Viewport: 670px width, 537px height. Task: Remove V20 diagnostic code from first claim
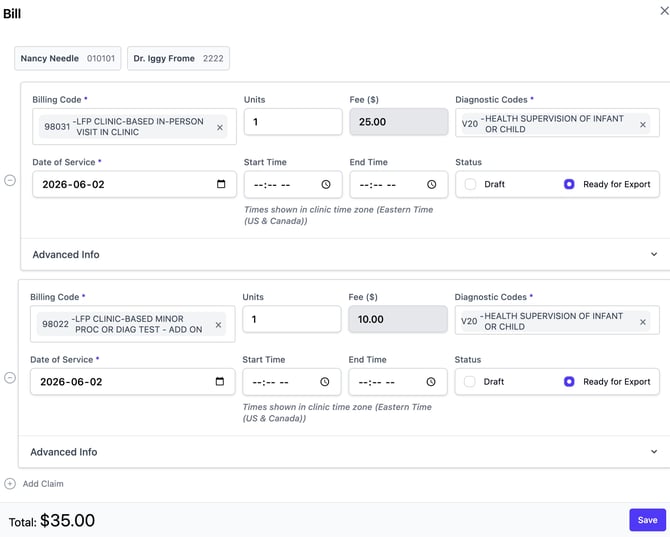643,124
